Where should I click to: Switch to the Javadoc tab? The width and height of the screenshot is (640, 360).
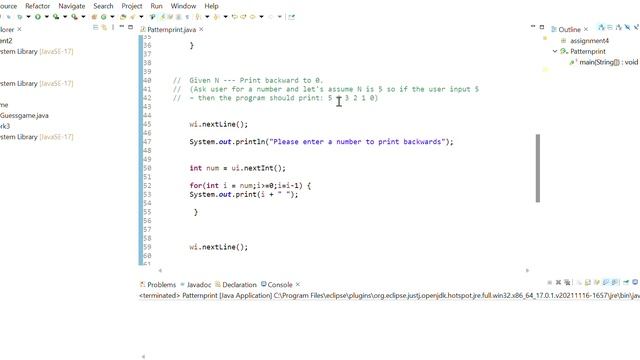[x=196, y=284]
